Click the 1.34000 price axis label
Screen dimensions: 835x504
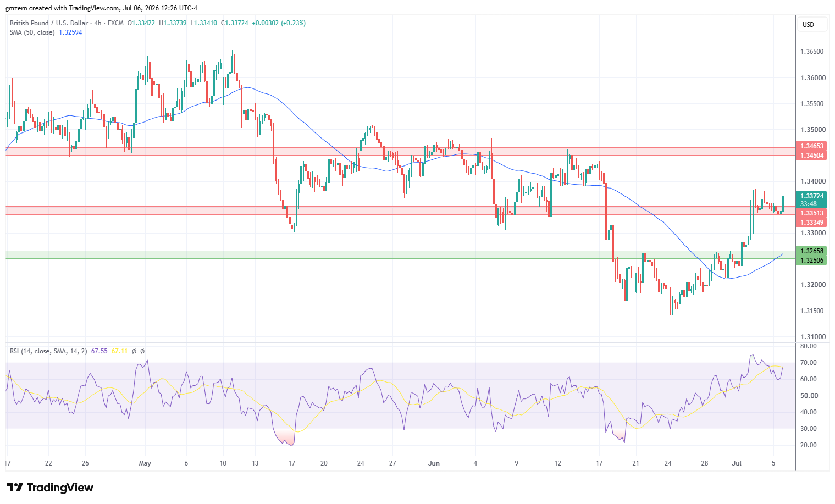(812, 181)
